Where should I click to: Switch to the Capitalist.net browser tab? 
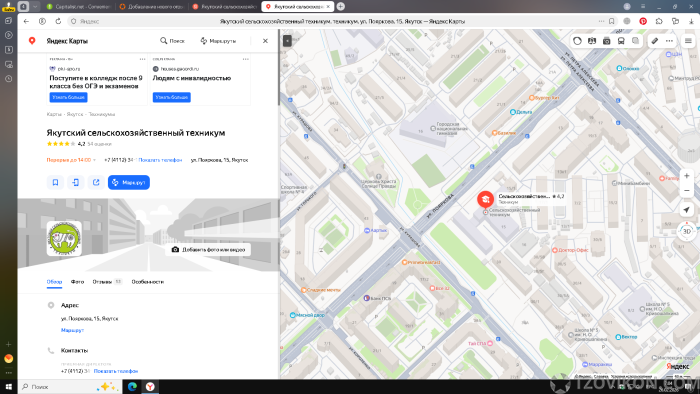(78, 7)
